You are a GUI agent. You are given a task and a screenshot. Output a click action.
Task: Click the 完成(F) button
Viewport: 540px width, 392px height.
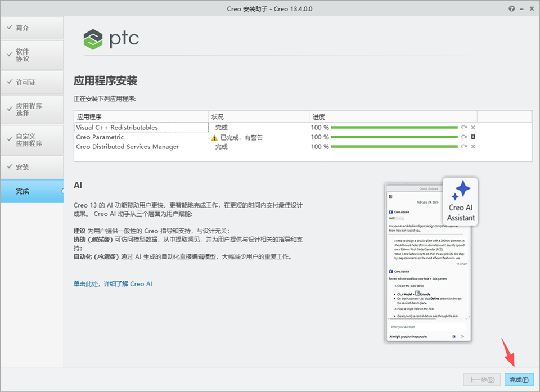click(x=519, y=380)
